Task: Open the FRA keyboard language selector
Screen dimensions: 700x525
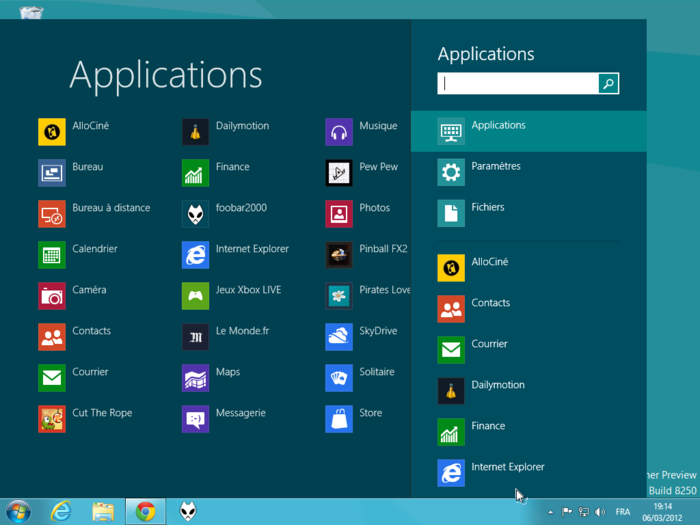Action: [x=623, y=512]
